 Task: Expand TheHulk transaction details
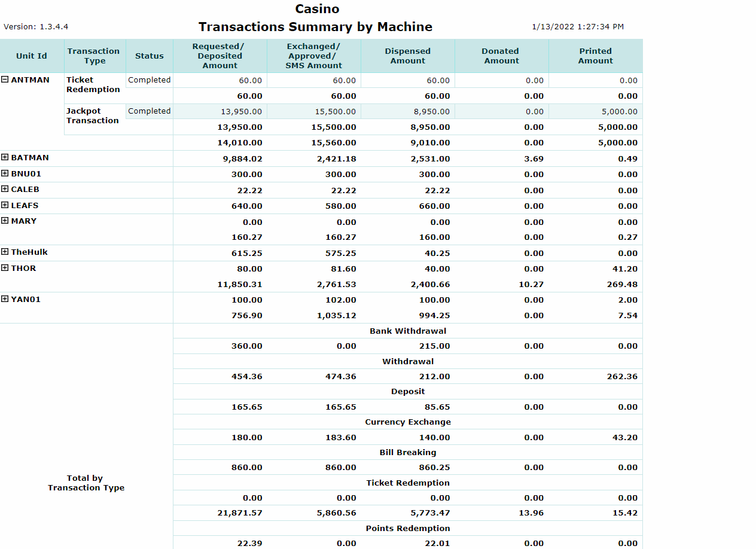coord(5,252)
